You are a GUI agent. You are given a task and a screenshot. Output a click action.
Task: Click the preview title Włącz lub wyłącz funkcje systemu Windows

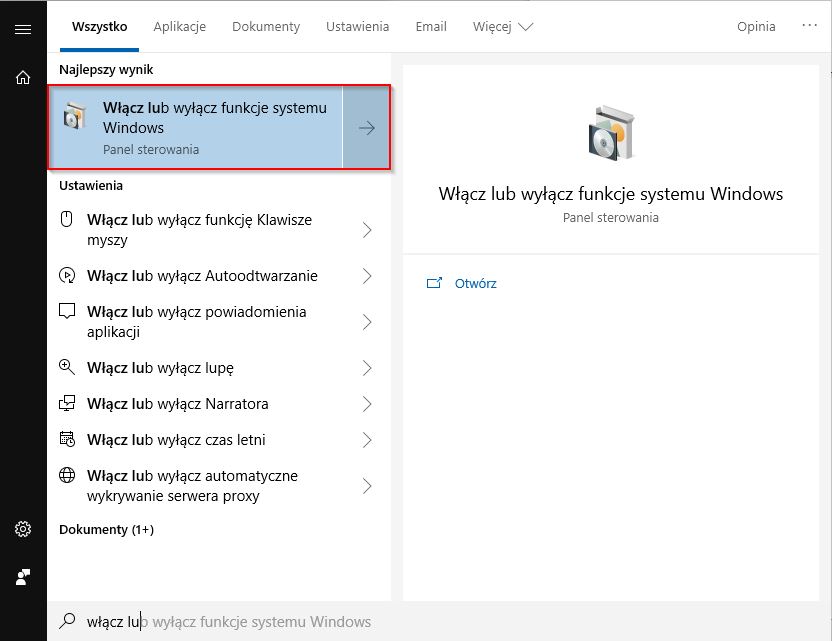611,194
